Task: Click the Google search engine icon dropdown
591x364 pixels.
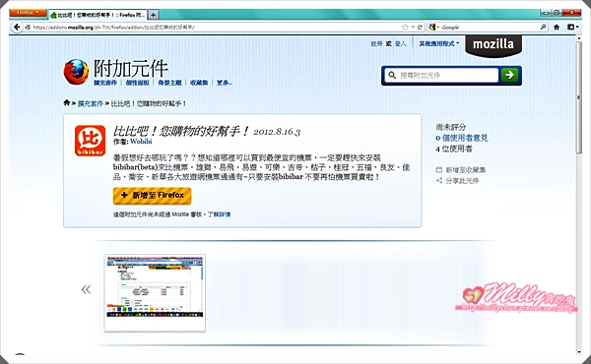Action: 433,28
